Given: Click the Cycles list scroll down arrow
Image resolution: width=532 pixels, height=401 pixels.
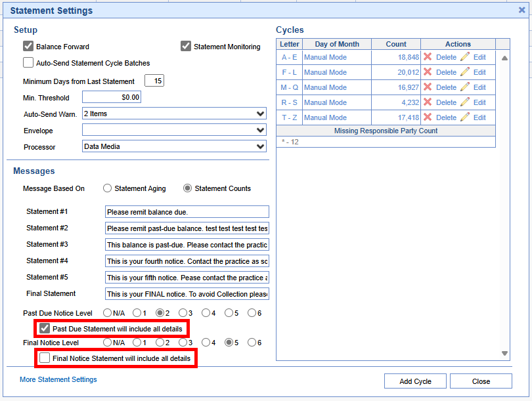Looking at the screenshot, I should coord(504,353).
